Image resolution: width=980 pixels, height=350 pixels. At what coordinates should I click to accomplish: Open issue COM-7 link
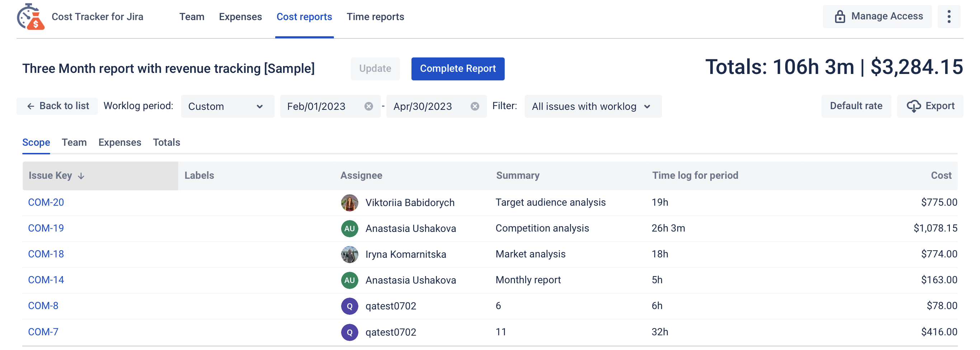43,332
